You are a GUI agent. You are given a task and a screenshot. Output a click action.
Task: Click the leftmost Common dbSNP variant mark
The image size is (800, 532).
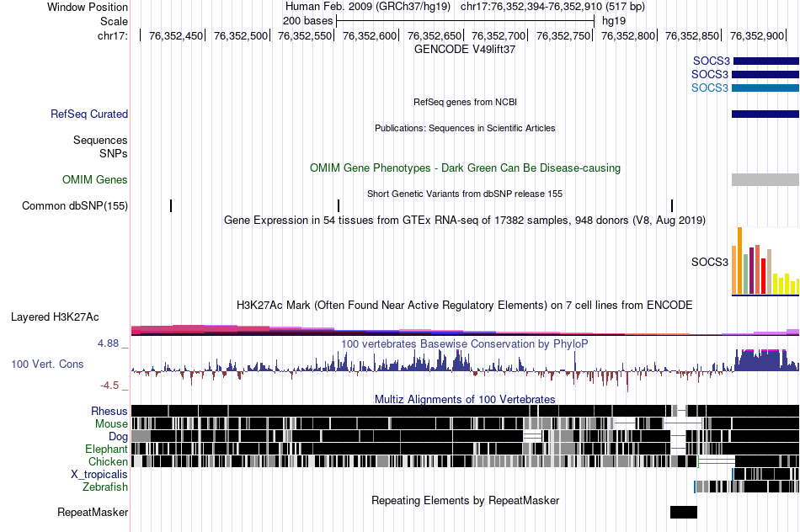(171, 205)
